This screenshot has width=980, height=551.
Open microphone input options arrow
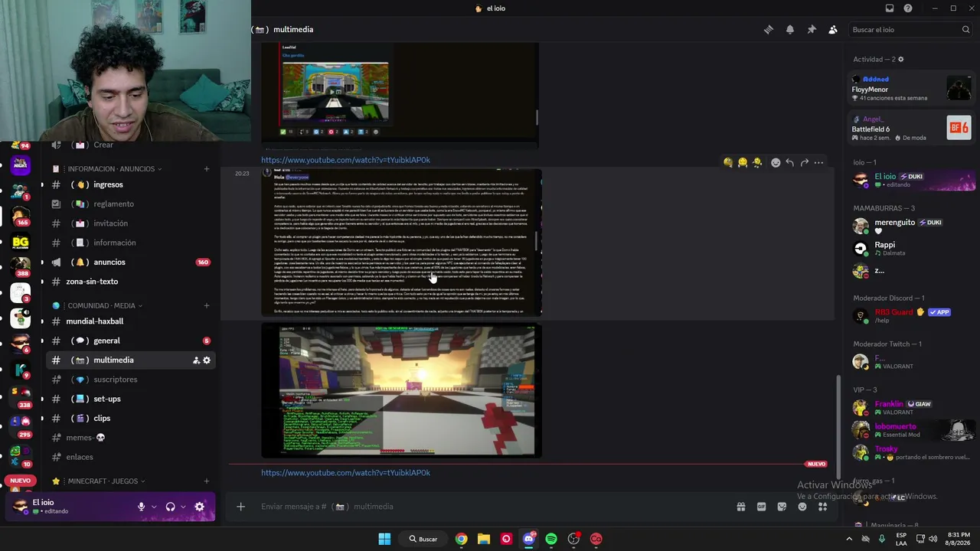point(154,507)
